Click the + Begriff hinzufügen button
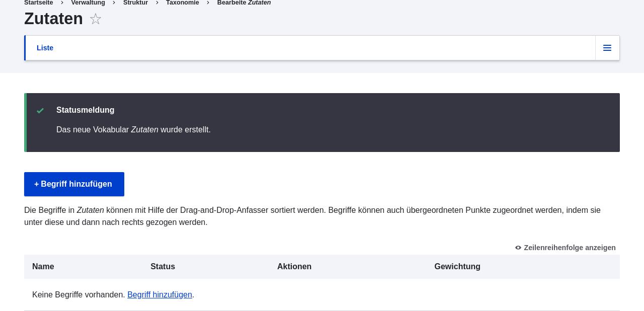Viewport: 644px width, 311px height. point(74,184)
